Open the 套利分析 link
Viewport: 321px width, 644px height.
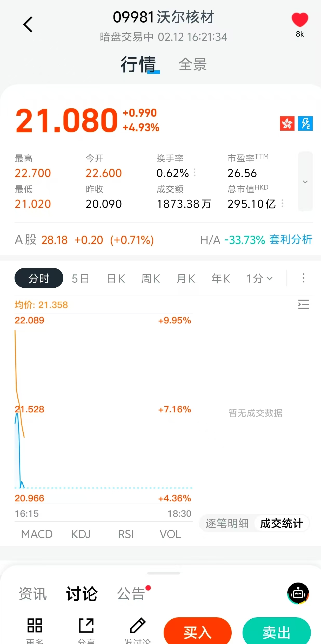point(291,240)
